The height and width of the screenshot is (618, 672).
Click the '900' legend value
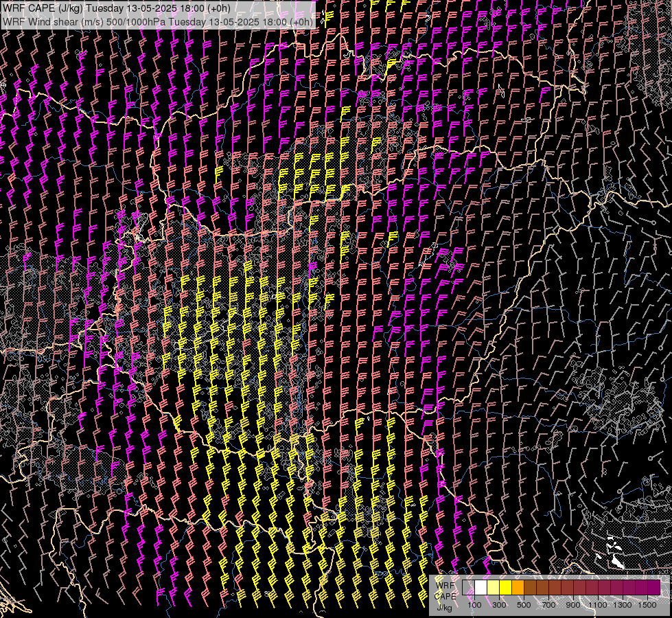573,605
